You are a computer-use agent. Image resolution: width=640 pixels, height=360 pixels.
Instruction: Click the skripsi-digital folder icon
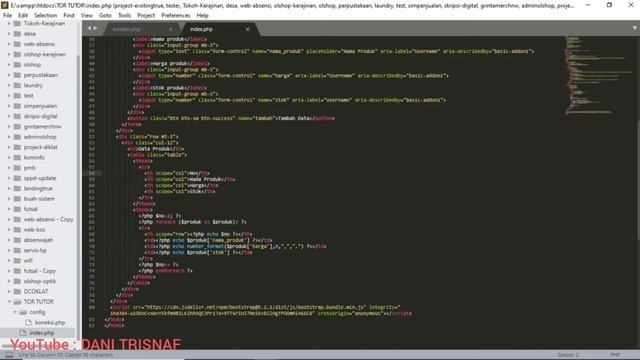(x=17, y=116)
